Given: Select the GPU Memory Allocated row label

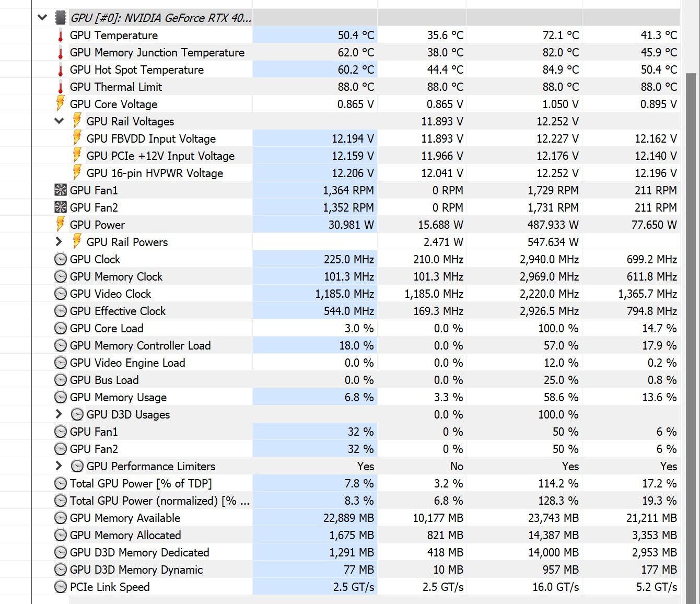Looking at the screenshot, I should pos(125,536).
